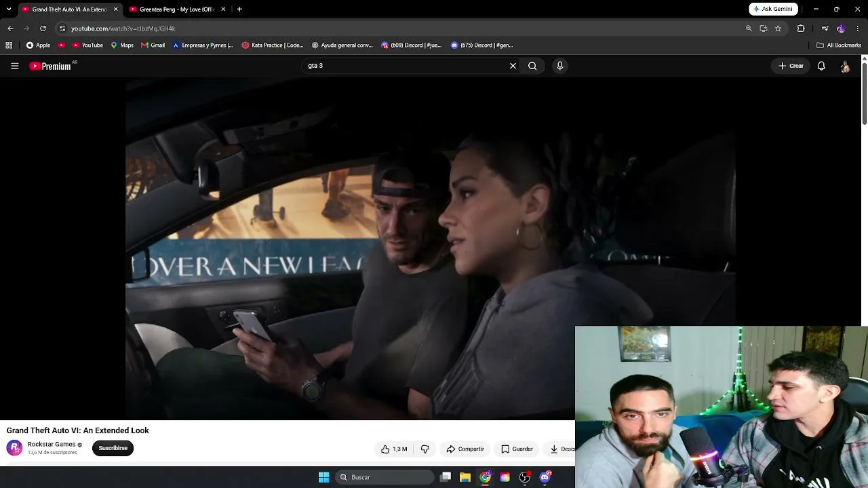Open the Rockstar Games channel name
This screenshot has height=488, width=868.
[x=52, y=445]
